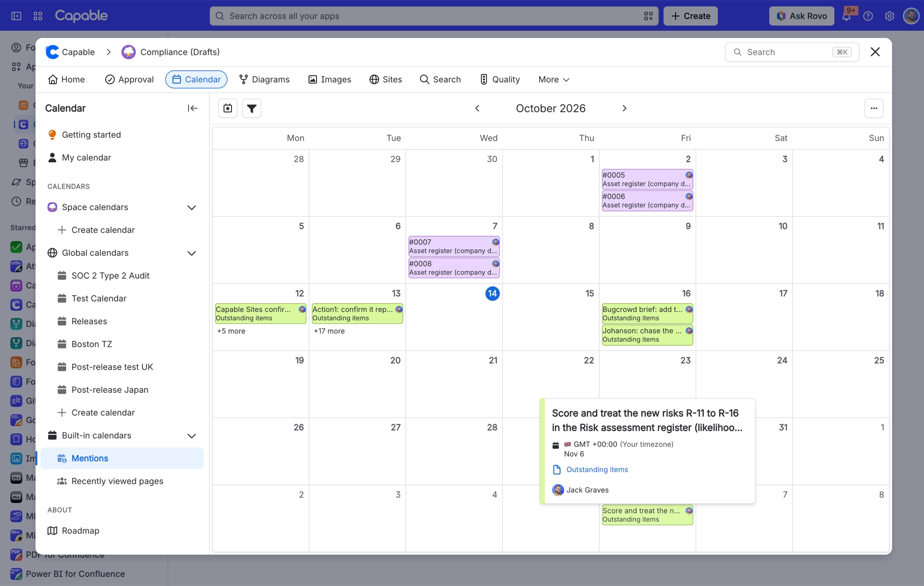Screen dimensions: 924x586
Task: Click the go-to-today calendar icon
Action: tap(228, 108)
